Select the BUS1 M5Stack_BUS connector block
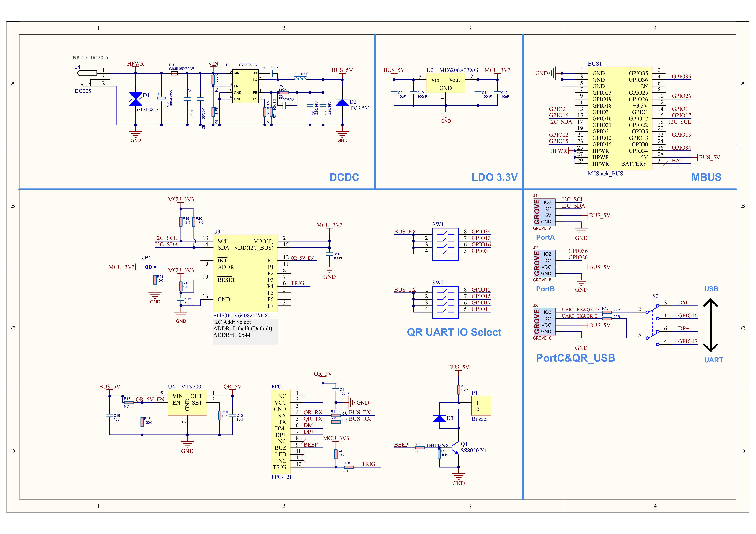756x534 pixels. pos(620,119)
